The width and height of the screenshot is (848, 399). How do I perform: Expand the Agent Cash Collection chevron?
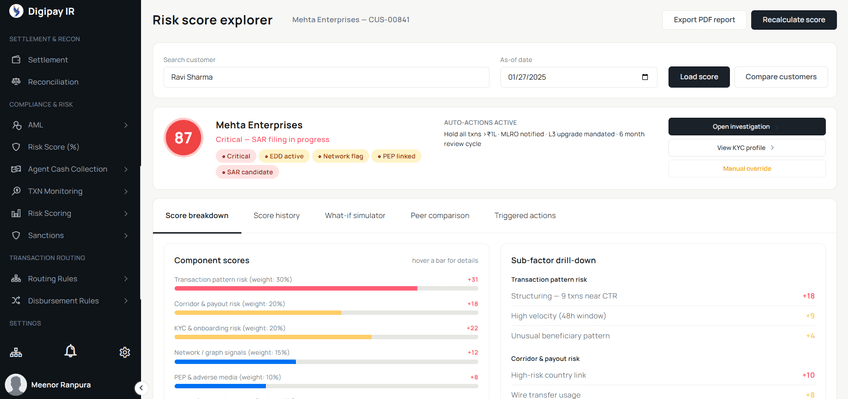point(125,169)
